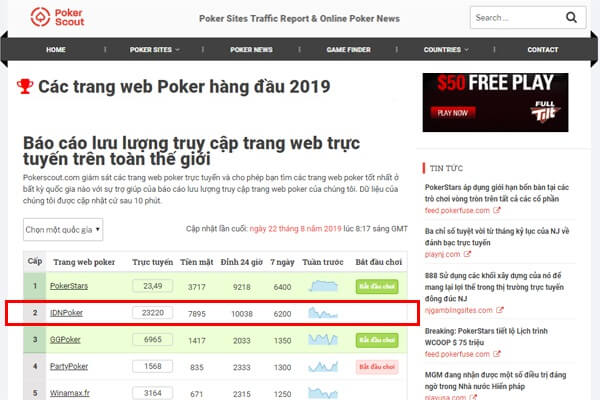Image resolution: width=600 pixels, height=400 pixels.
Task: Expand the Poker Sites menu
Action: pyautogui.click(x=154, y=50)
